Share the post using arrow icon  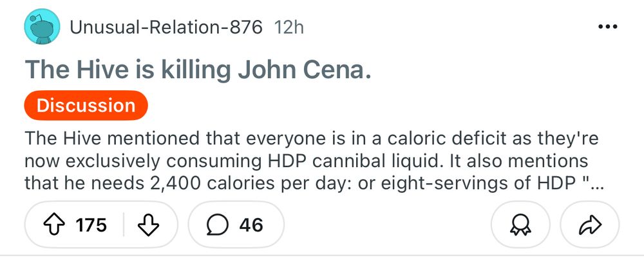click(x=589, y=225)
